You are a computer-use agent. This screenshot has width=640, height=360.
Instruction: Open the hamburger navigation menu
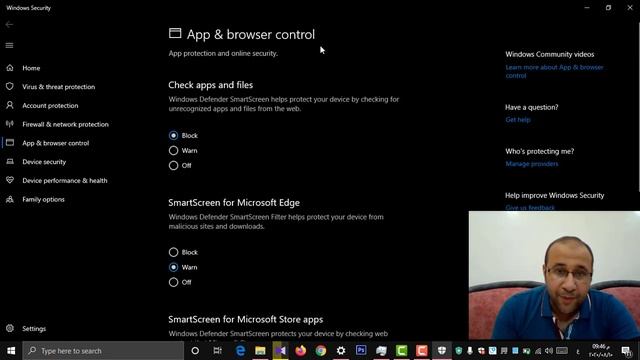(x=9, y=45)
